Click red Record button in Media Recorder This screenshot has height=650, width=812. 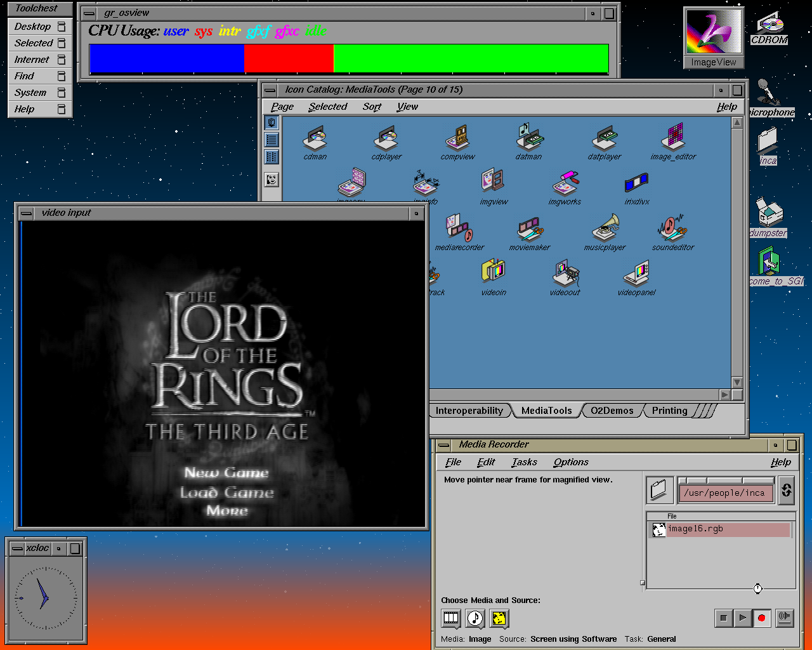click(x=761, y=618)
